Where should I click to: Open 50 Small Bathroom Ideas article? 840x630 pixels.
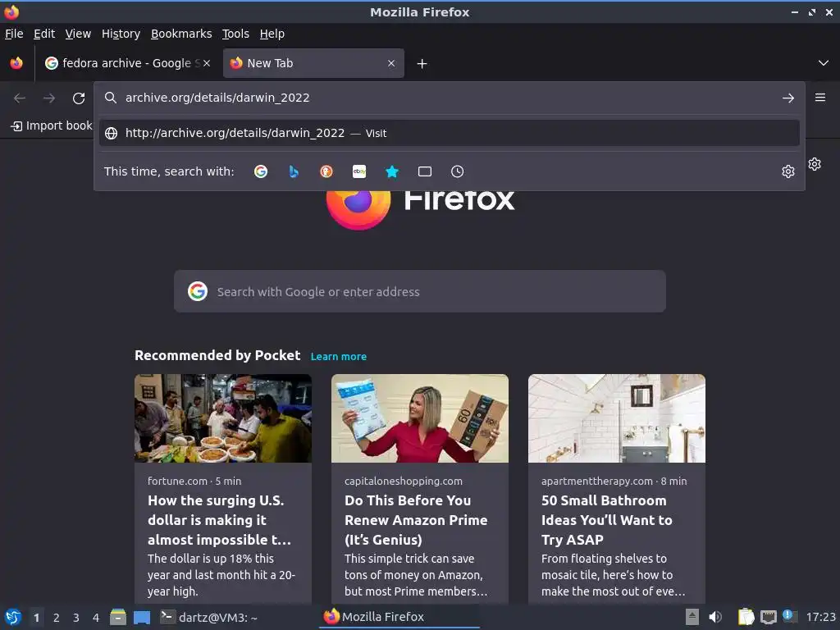[606, 520]
